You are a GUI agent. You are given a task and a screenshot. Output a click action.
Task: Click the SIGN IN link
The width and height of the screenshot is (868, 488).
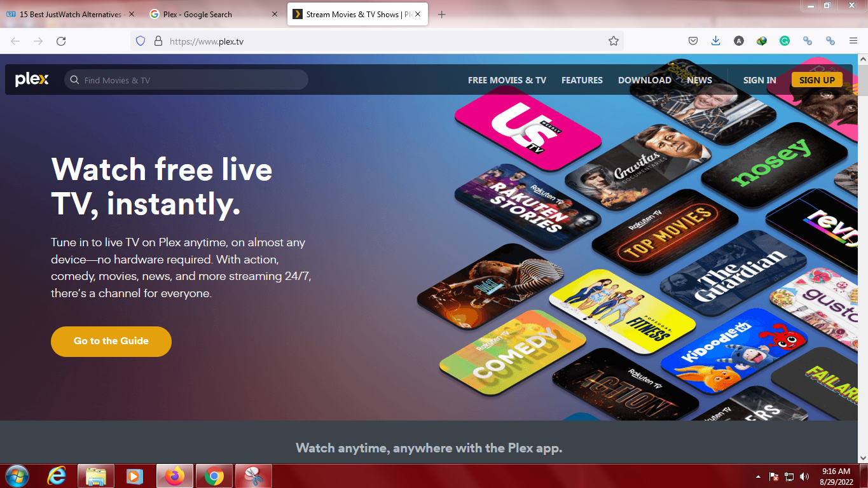(760, 80)
